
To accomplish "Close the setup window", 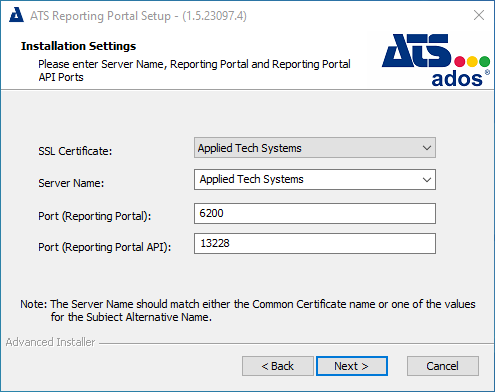I will click(x=479, y=15).
